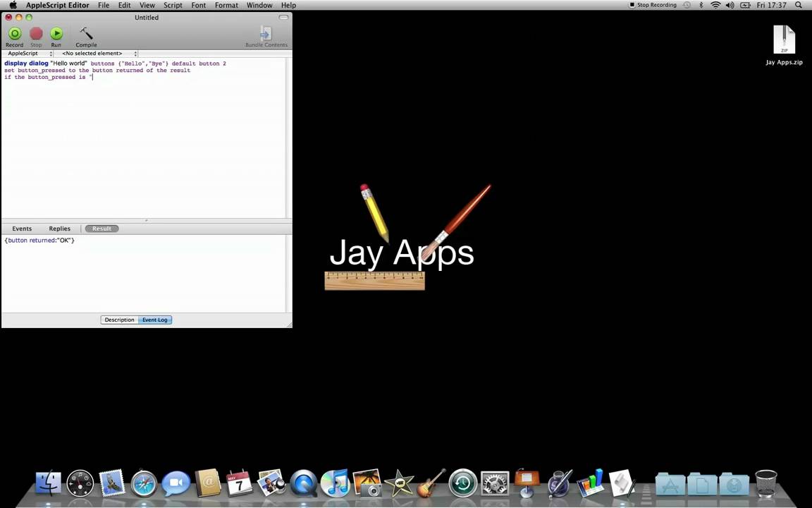The width and height of the screenshot is (812, 508).
Task: Switch to the Events tab
Action: pyautogui.click(x=22, y=229)
